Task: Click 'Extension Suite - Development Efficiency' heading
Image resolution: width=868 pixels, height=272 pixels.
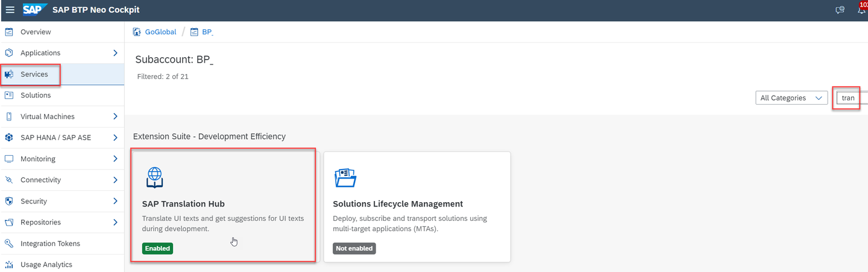Action: 209,137
